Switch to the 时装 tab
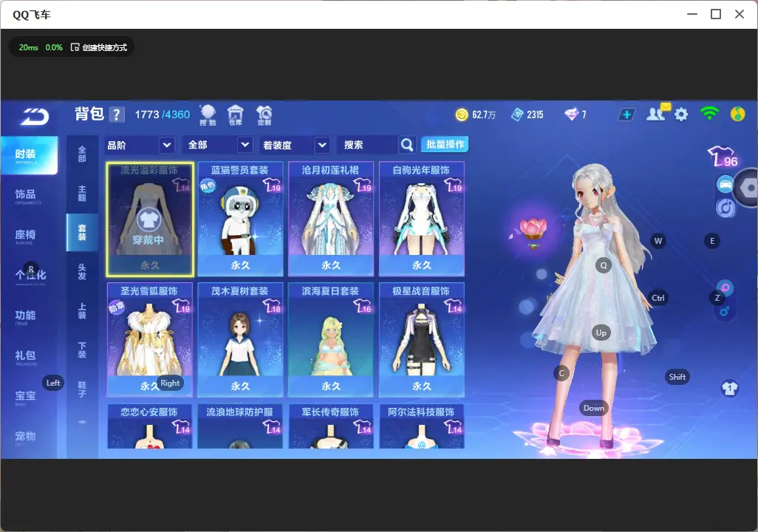Viewport: 758px width, 532px height. [29, 154]
